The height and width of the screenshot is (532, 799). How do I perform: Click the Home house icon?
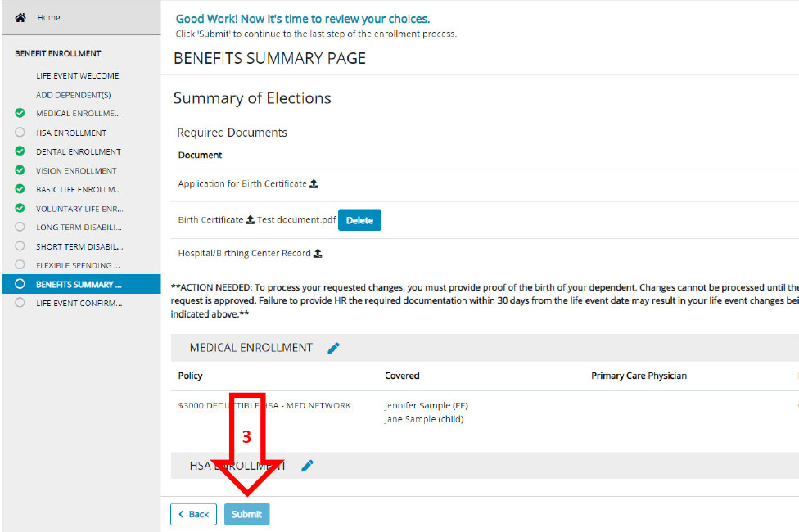click(x=20, y=18)
